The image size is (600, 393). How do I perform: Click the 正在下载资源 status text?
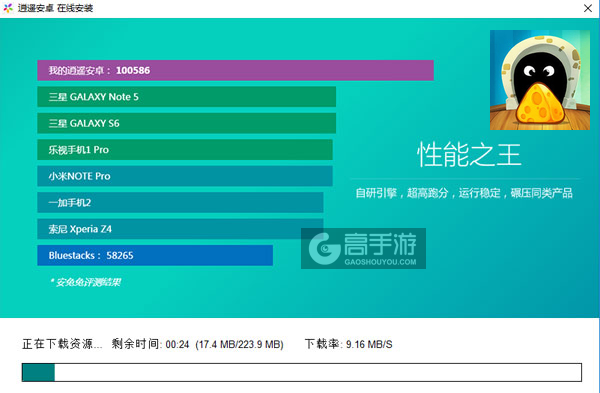62,344
